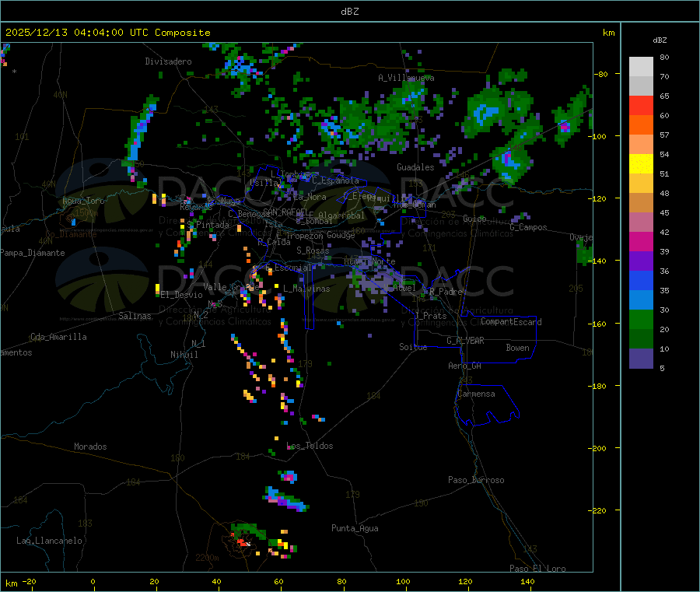Click the 'Composite' label in header
700x592 pixels.
point(183,33)
